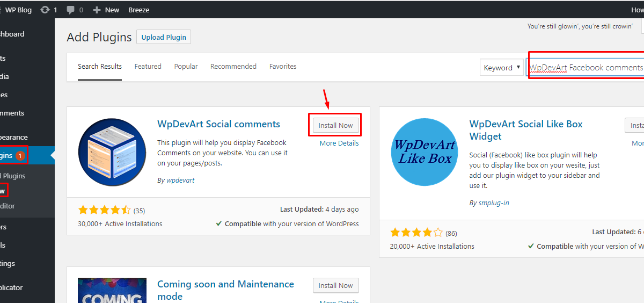The image size is (644, 303).
Task: Click '20,000+ Active Installations' text
Action: [432, 246]
